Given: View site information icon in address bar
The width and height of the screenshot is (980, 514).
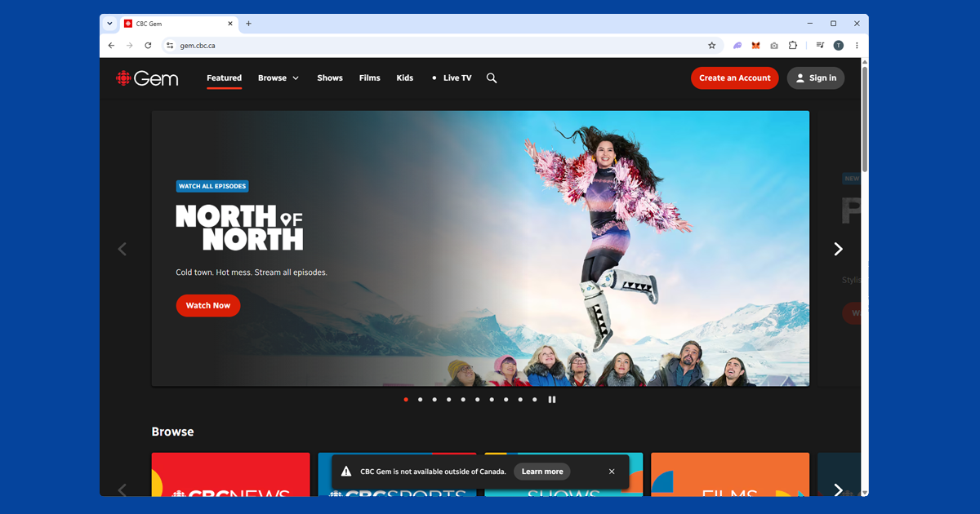Looking at the screenshot, I should 170,46.
